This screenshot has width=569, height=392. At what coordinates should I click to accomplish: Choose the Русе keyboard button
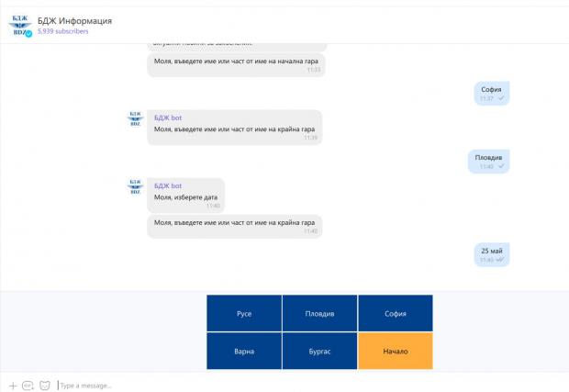(x=244, y=314)
